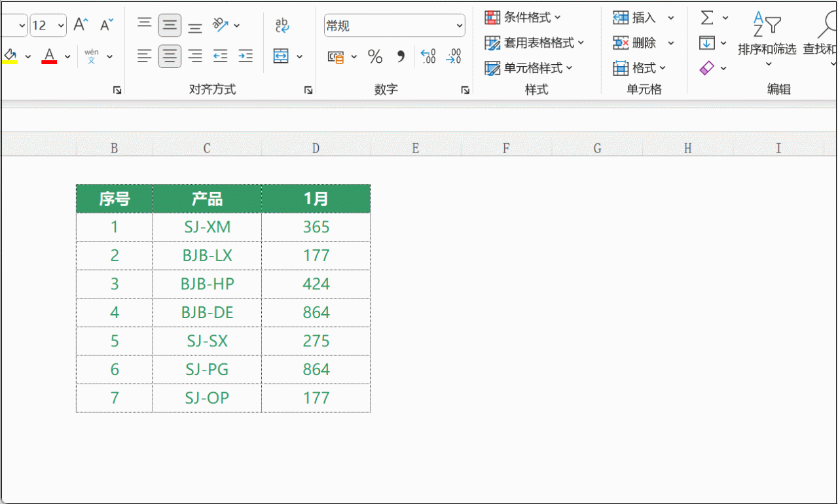Screen dimensions: 838x504
Task: Select cell containing SJ-PG
Action: click(207, 369)
